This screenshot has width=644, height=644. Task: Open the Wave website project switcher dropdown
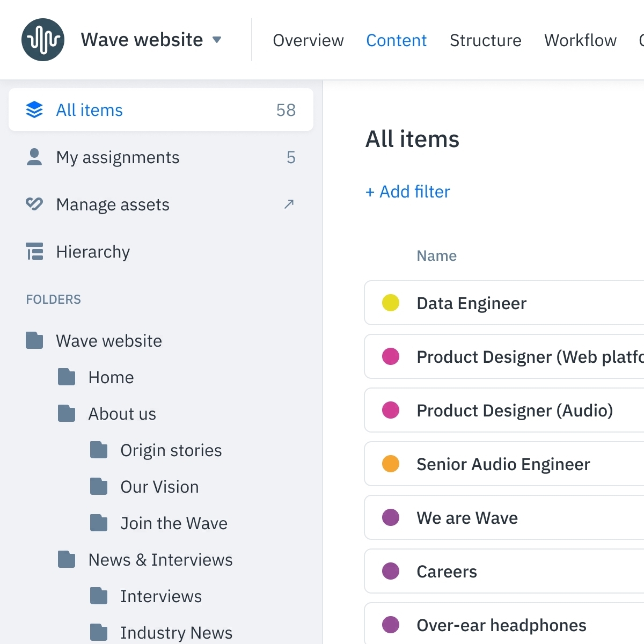(x=216, y=39)
